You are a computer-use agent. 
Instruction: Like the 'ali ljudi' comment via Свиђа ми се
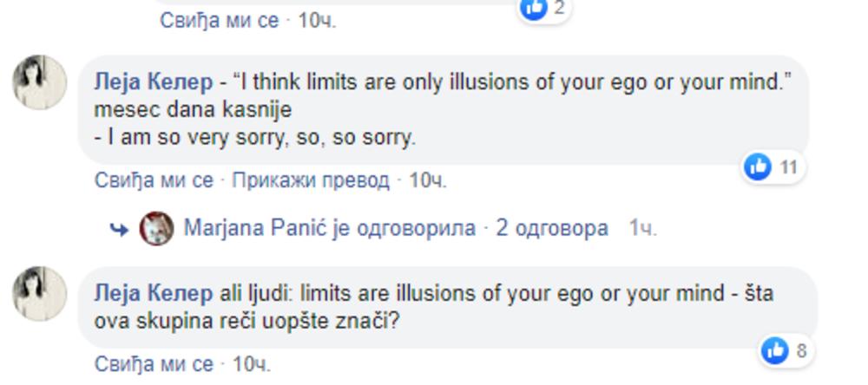(x=154, y=362)
